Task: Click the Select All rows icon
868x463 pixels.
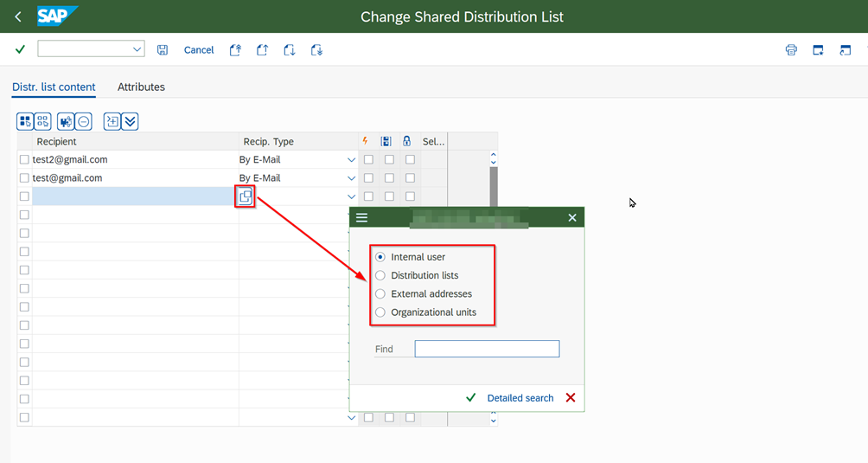Action: (x=25, y=122)
